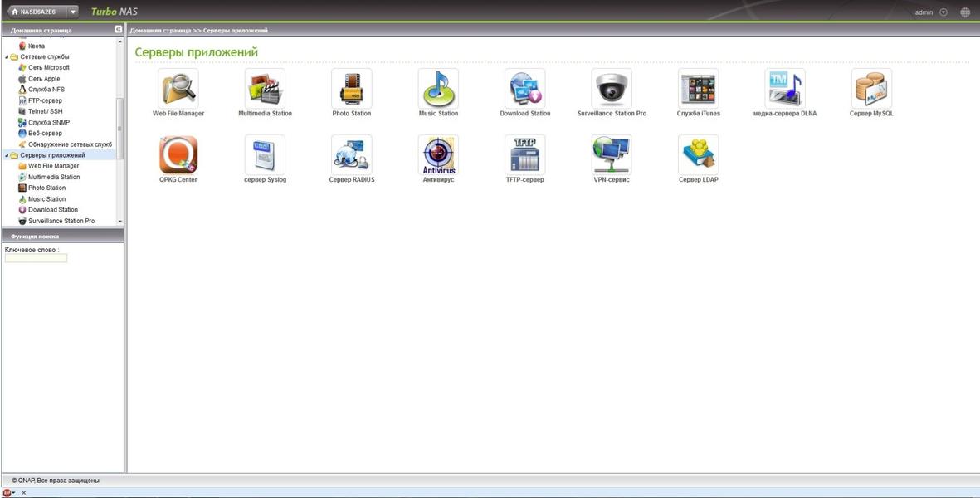Image resolution: width=980 pixels, height=498 pixels.
Task: Open the NASD6A2E6 device dropdown arrow
Action: [73, 12]
